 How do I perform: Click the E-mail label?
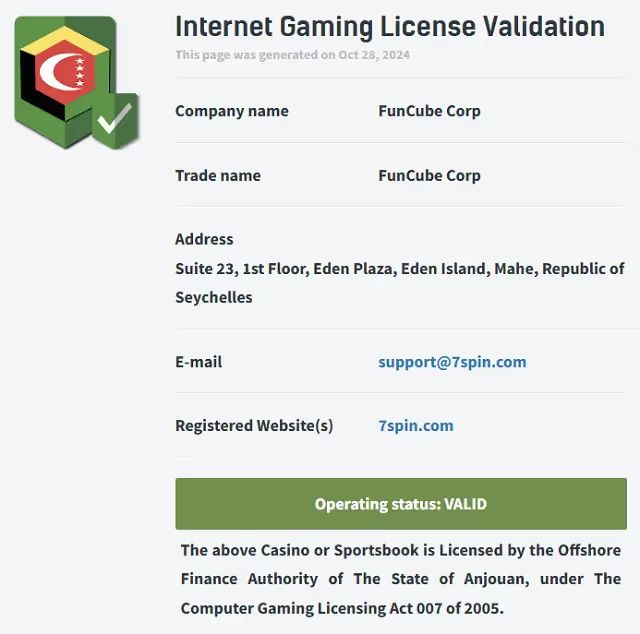pos(198,362)
